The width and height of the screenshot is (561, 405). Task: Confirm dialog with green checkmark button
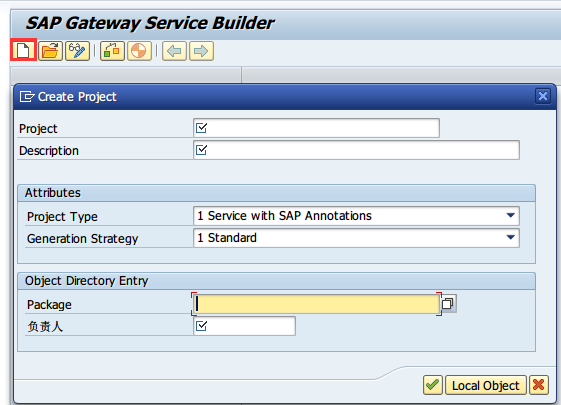coord(433,385)
